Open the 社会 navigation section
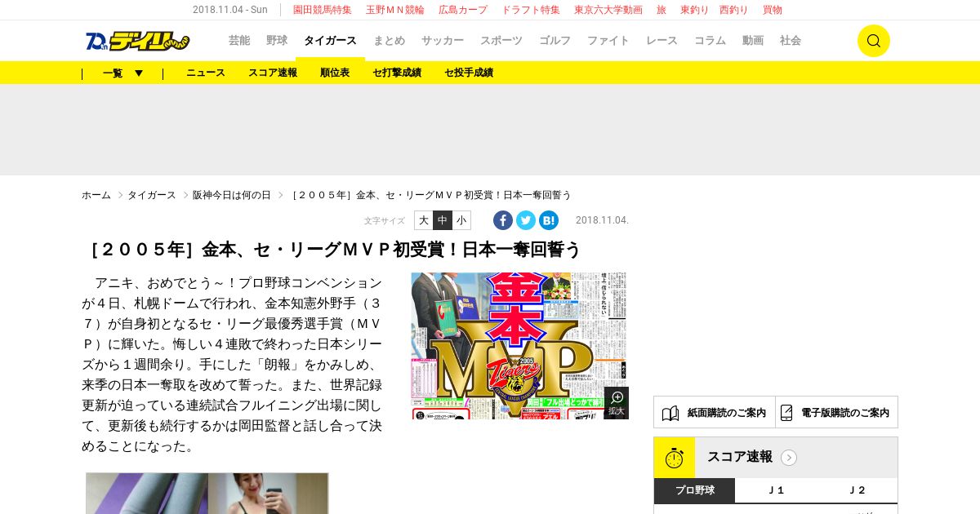This screenshot has width=980, height=514. (x=791, y=40)
